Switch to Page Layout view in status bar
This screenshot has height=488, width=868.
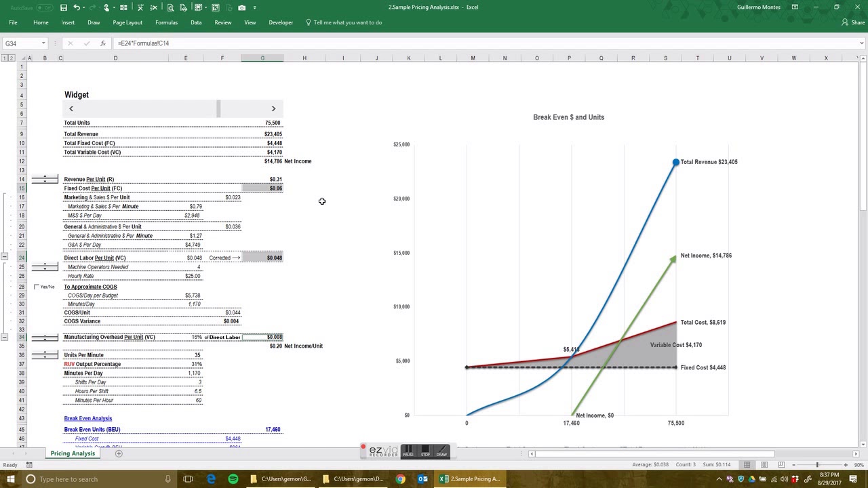[764, 465]
